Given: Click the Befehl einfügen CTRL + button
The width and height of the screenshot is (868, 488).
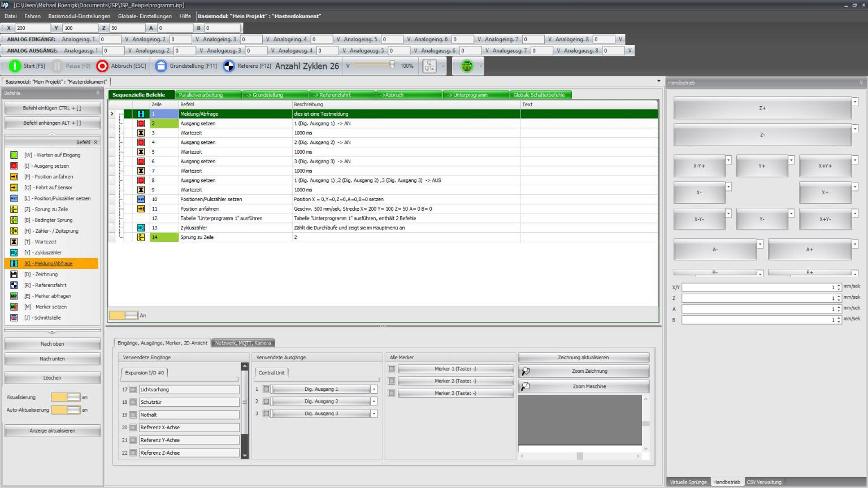Looking at the screenshot, I should coord(52,108).
